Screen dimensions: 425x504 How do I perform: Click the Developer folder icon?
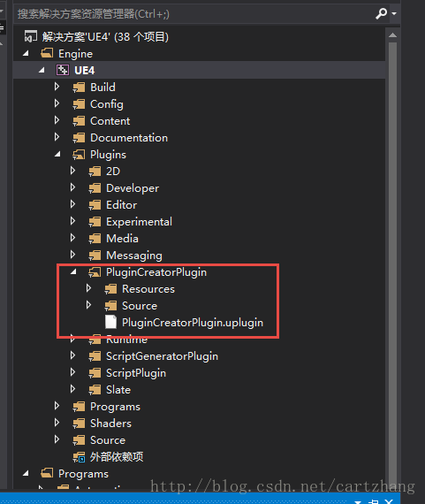[x=95, y=187]
